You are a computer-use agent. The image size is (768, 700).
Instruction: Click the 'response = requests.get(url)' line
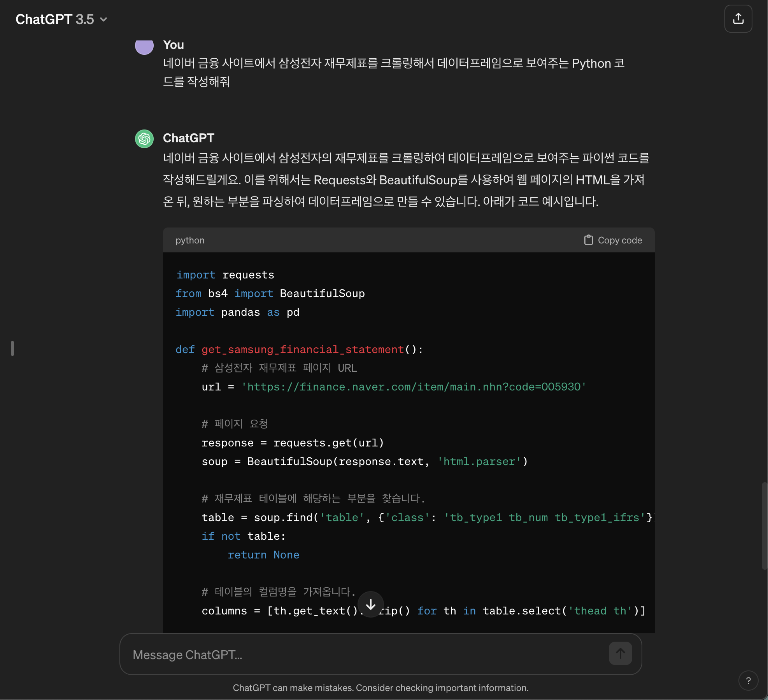(293, 443)
